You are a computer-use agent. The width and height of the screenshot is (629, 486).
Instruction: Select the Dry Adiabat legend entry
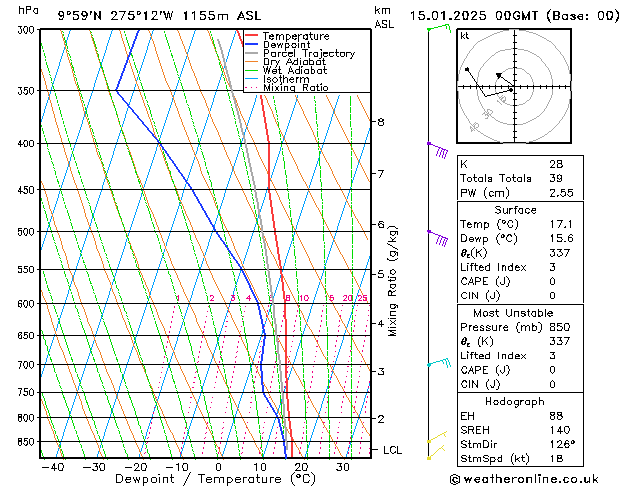coord(294,62)
